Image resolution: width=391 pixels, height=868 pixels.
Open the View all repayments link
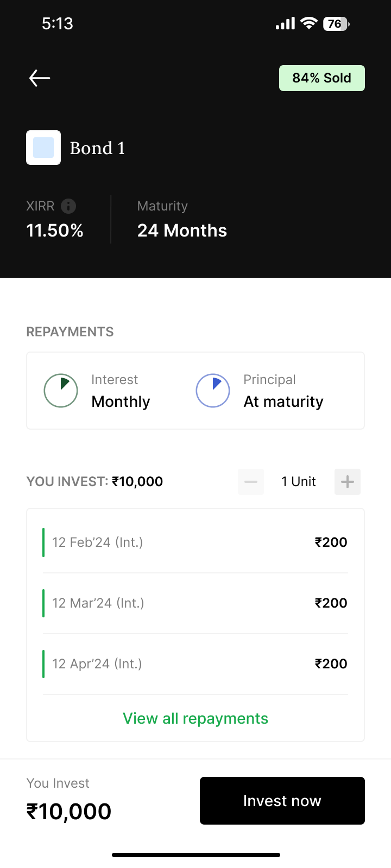(x=195, y=718)
